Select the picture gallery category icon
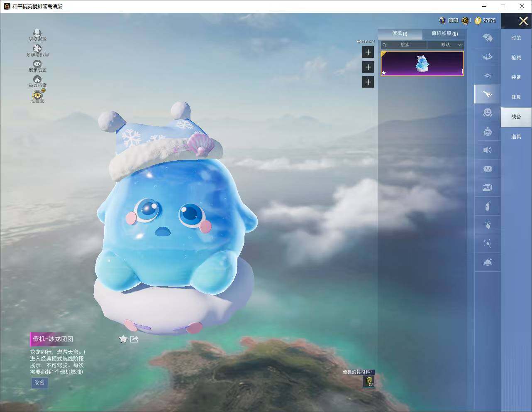Viewport: 532px width, 412px height. (x=488, y=188)
